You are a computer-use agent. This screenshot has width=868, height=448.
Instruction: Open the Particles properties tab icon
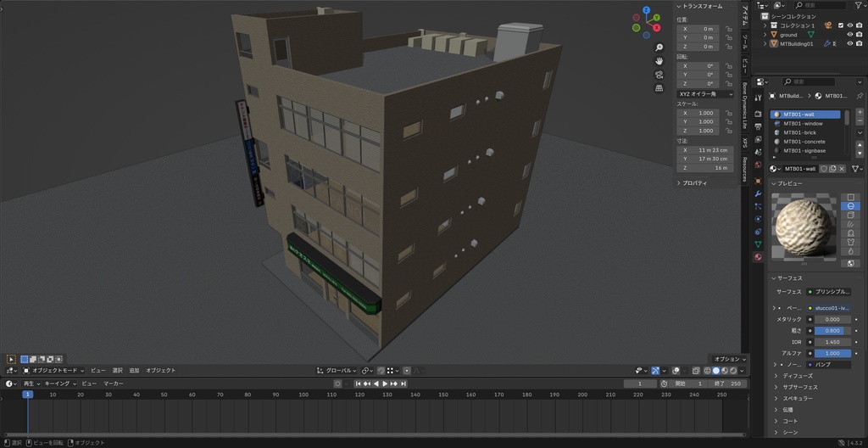(x=758, y=206)
